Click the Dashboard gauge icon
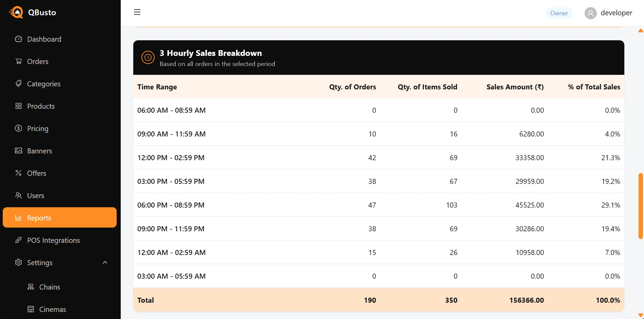 [18, 39]
